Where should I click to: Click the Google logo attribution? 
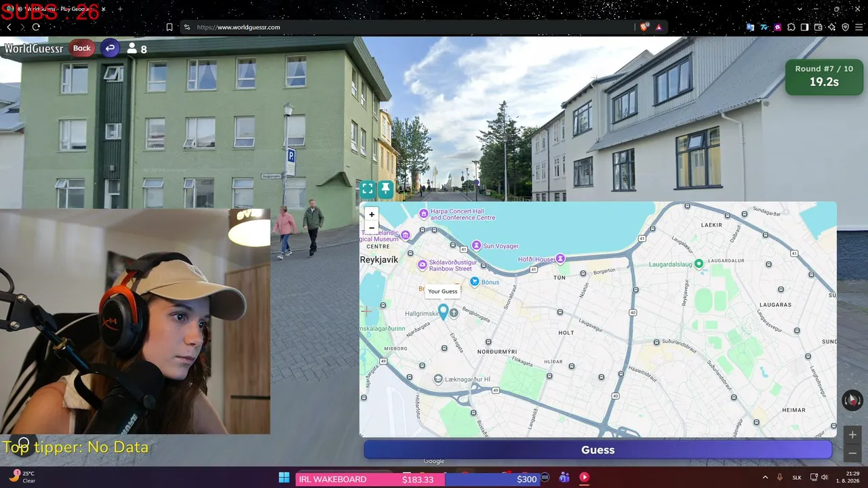(434, 462)
